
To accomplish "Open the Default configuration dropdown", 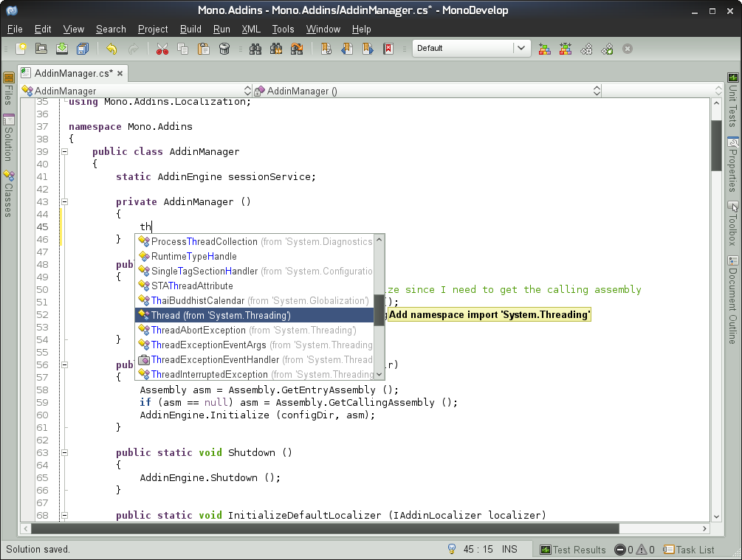I will [471, 48].
